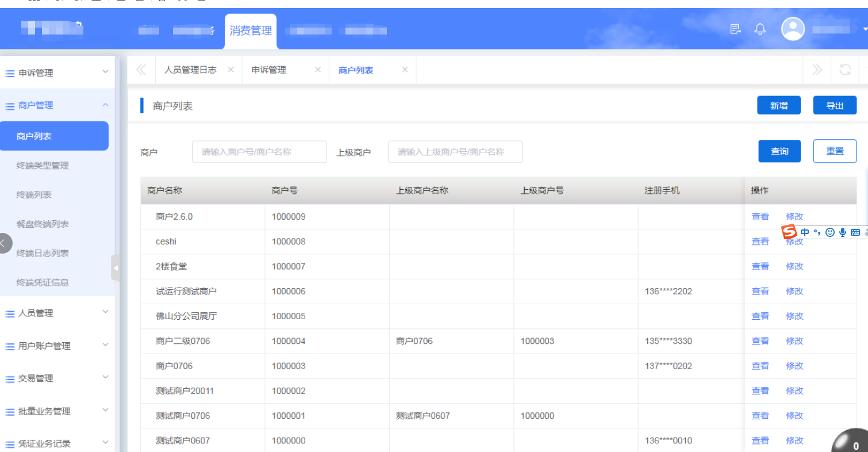This screenshot has width=868, height=452.
Task: View details for 测试商户20011
Action: point(760,391)
